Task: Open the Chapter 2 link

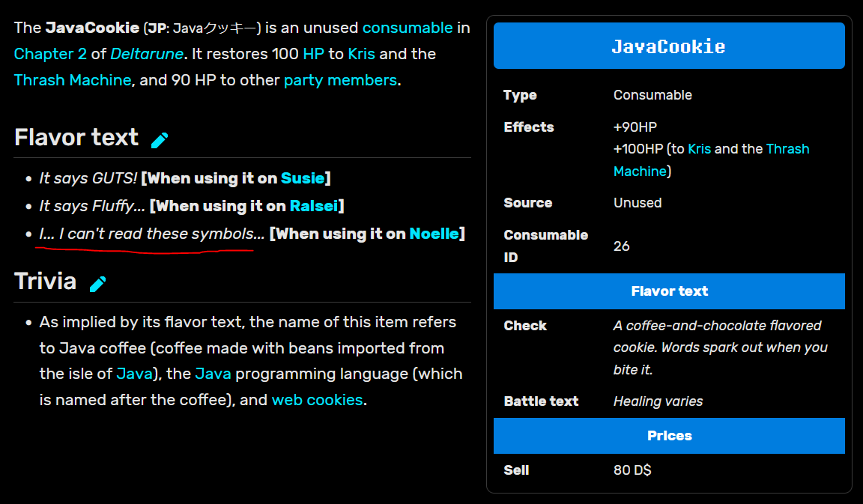Action: [x=50, y=54]
